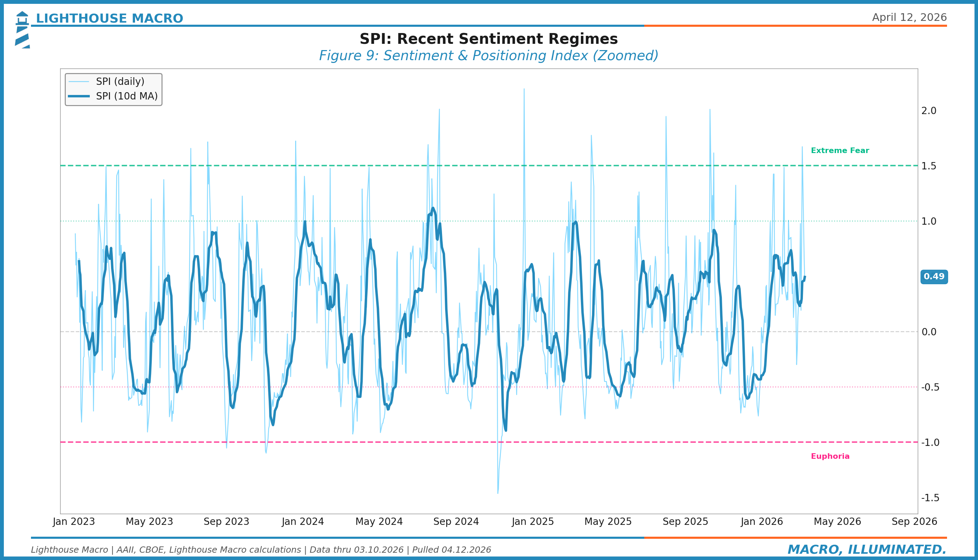
Task: Click the May 2023 x-axis tick label
Action: pos(149,522)
